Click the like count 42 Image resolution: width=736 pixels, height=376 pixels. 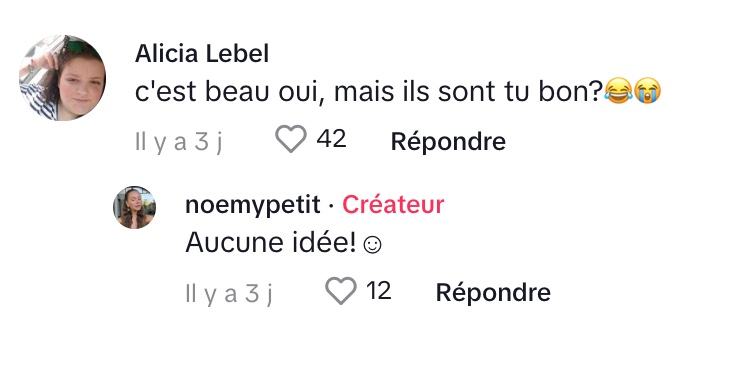pos(331,139)
